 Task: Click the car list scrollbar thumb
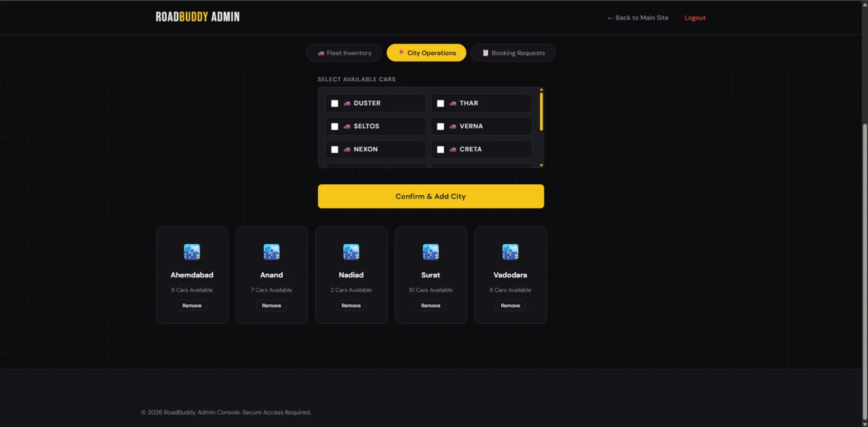[x=541, y=112]
